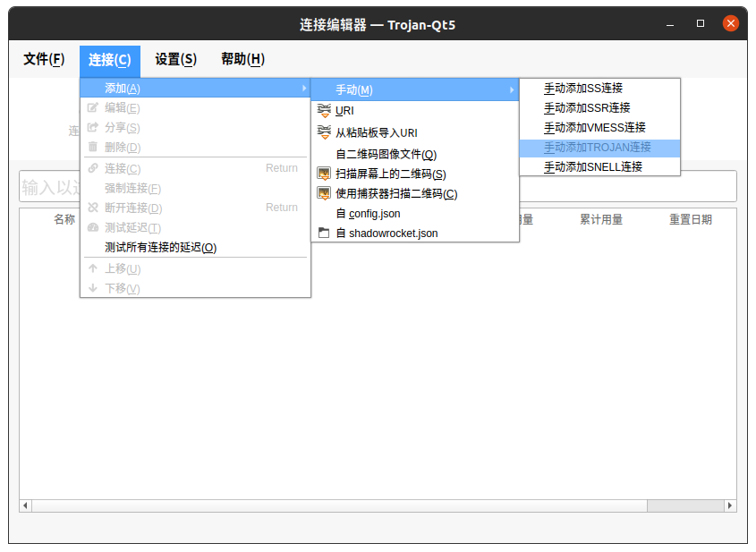Pick 手动添加SNELL连接 entry
756x552 pixels.
pyautogui.click(x=599, y=166)
